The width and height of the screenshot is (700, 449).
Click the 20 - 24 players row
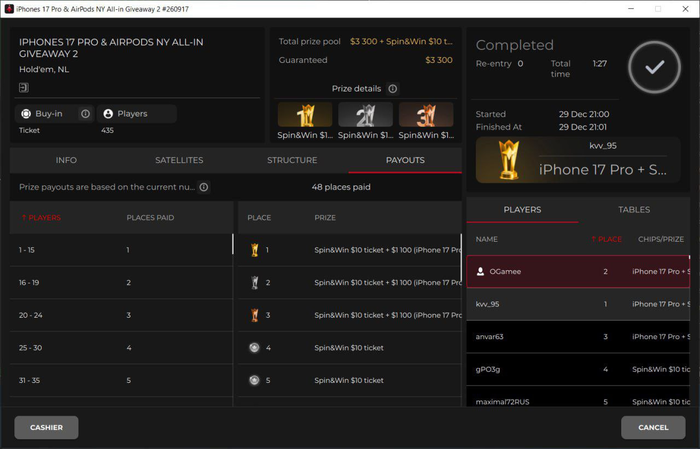point(121,315)
